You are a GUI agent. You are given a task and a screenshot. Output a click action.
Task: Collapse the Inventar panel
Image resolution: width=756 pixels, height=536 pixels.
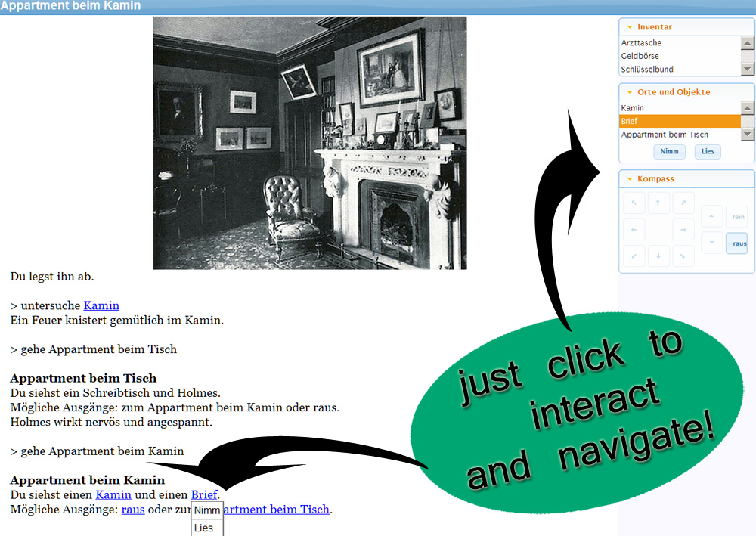[629, 27]
